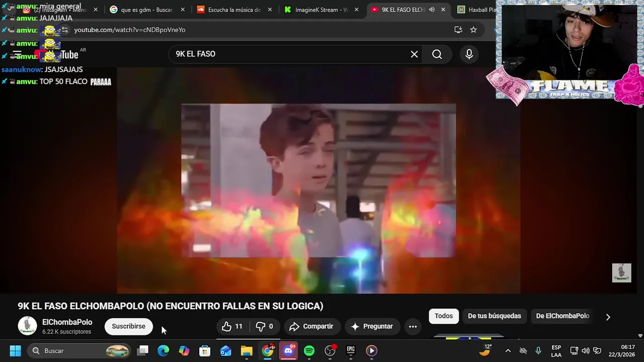Open Outlook from taskbar
Image resolution: width=644 pixels, height=362 pixels.
[226, 350]
